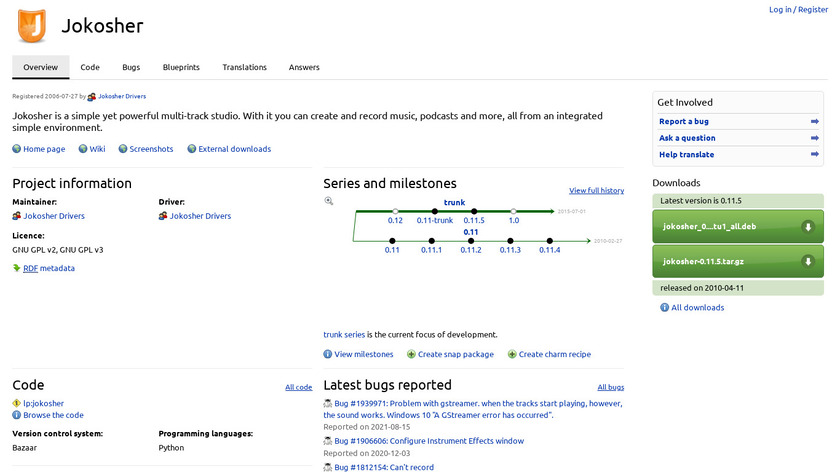This screenshot has height=472, width=840.
Task: Open the Blueprints tab
Action: click(181, 67)
